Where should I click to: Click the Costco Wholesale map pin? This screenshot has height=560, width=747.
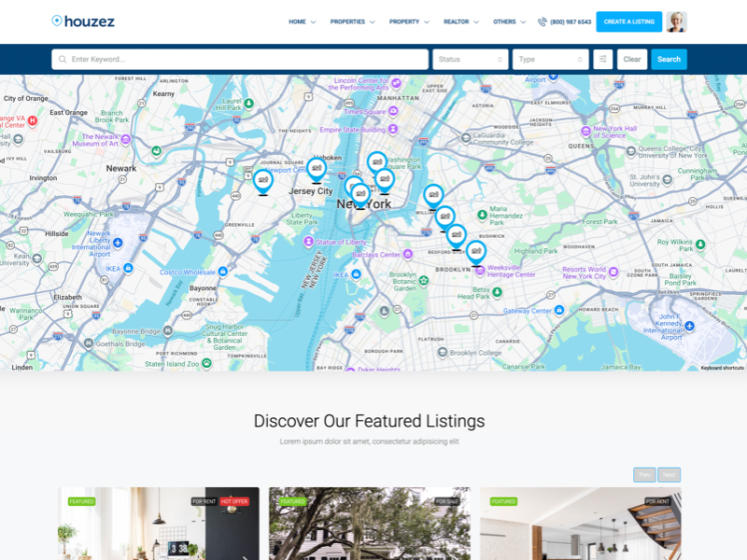222,272
